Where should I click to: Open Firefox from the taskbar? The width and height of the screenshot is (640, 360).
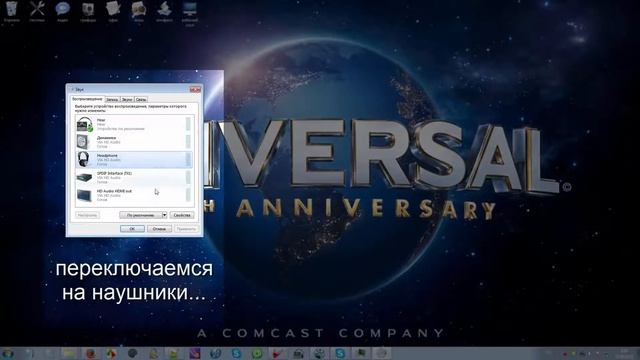tap(91, 353)
